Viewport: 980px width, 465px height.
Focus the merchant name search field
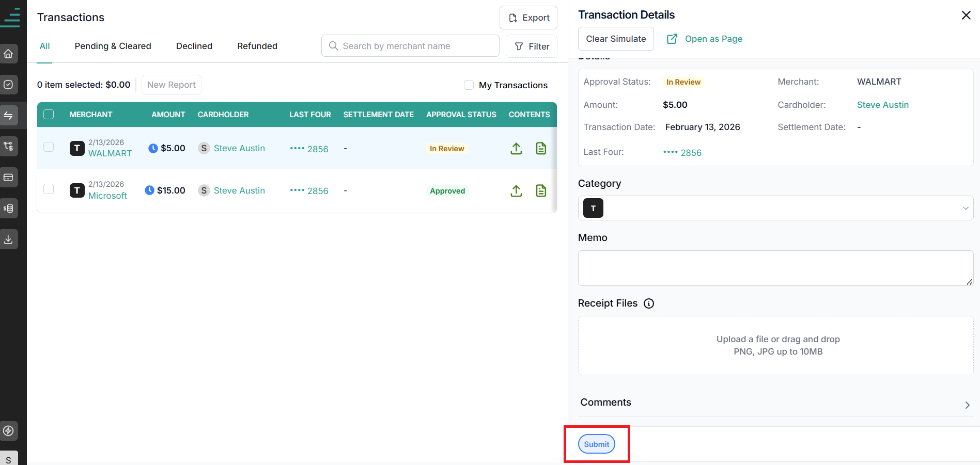tap(410, 46)
